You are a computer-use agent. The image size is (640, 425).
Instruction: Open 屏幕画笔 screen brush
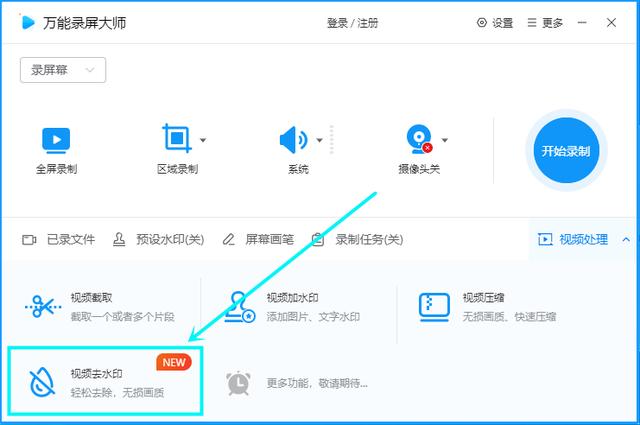click(269, 240)
